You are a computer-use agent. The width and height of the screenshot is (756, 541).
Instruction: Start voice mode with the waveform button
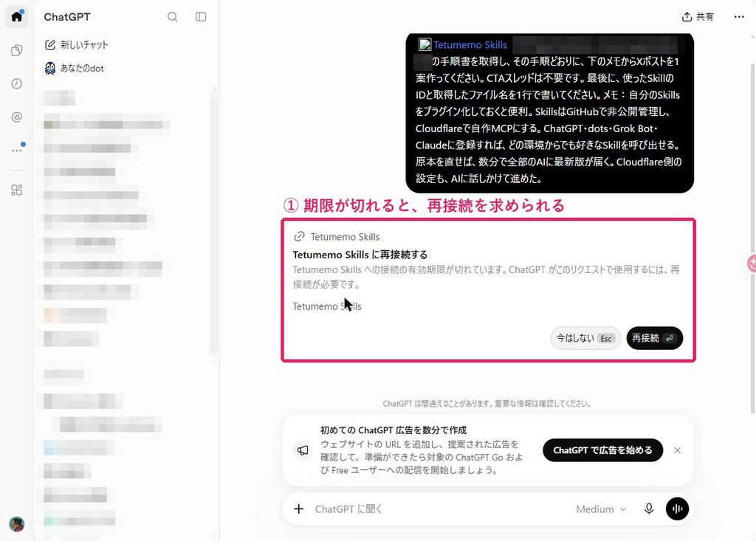click(x=678, y=509)
